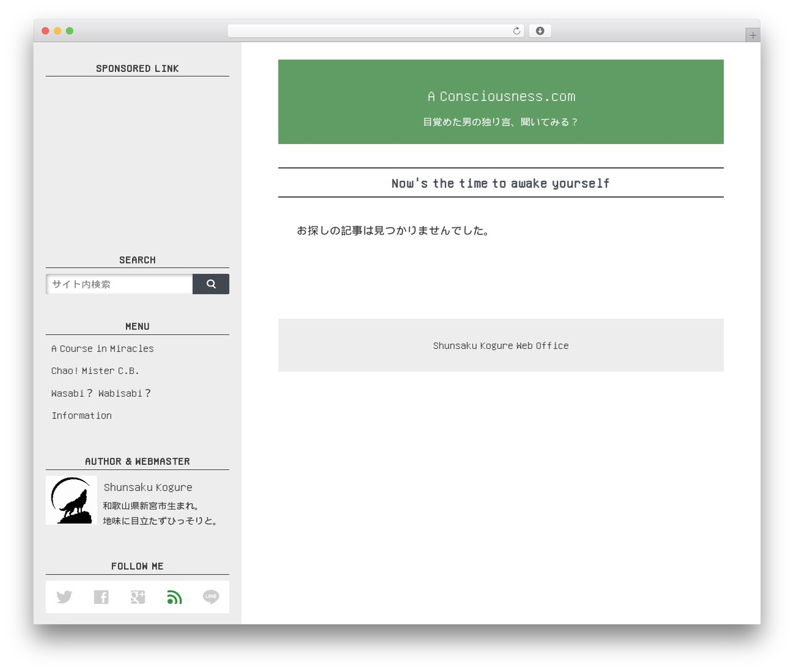The image size is (794, 672).
Task: Focus the サイト内検索 search field
Action: click(x=119, y=284)
